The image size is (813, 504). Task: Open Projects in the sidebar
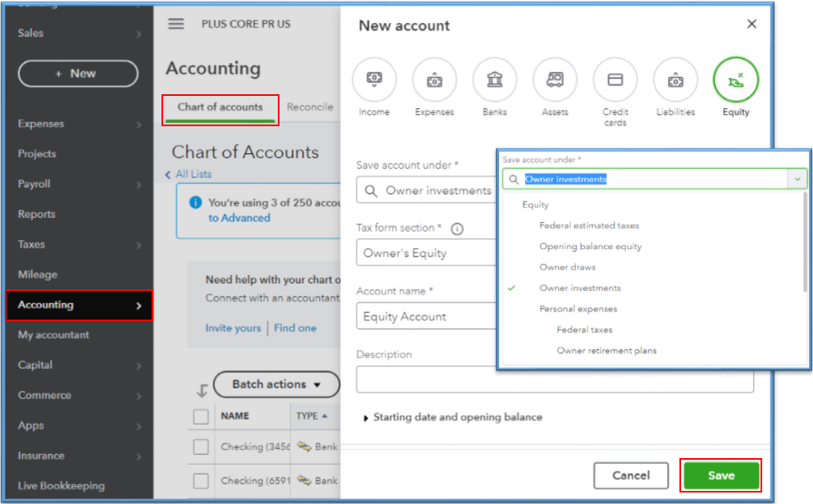pyautogui.click(x=37, y=154)
